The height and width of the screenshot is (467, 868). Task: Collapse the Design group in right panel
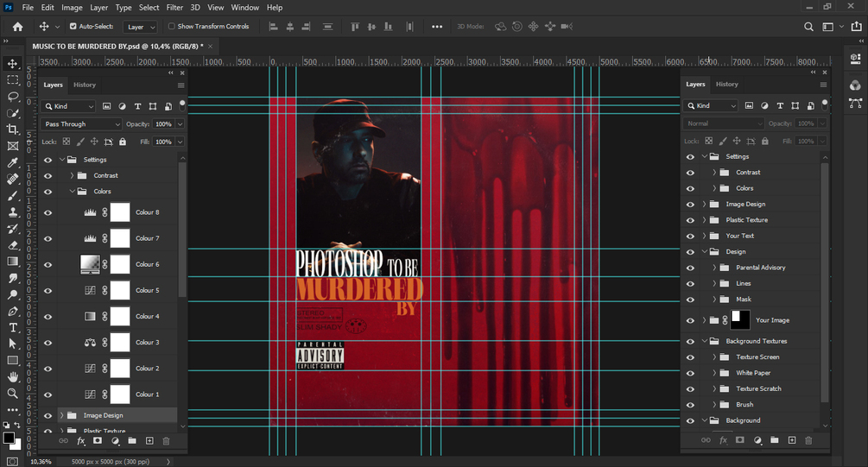pos(704,252)
